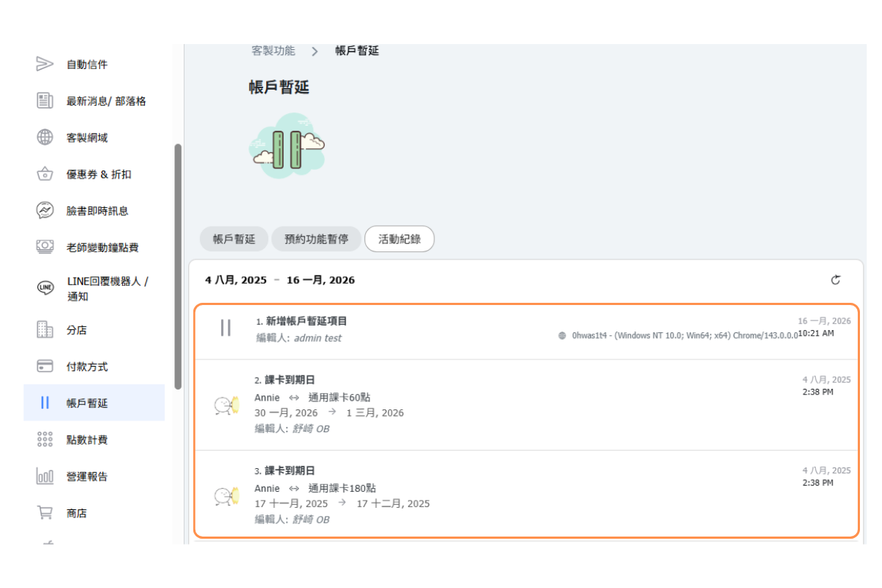The height and width of the screenshot is (588, 882).
Task: Click the money icon for 老師變動鐘點費
Action: pyautogui.click(x=45, y=247)
